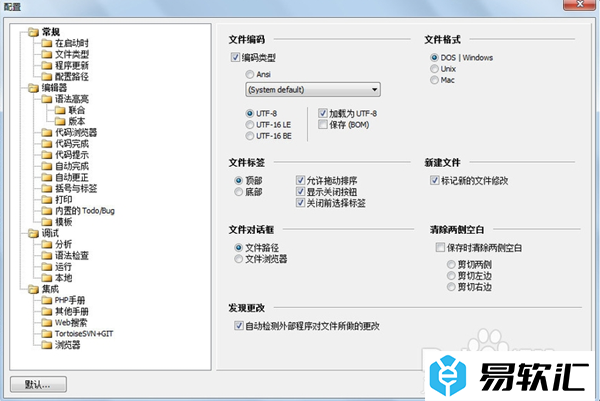The width and height of the screenshot is (600, 401).
Task: Click the folder icon next to 语法高亮
Action: 47,99
